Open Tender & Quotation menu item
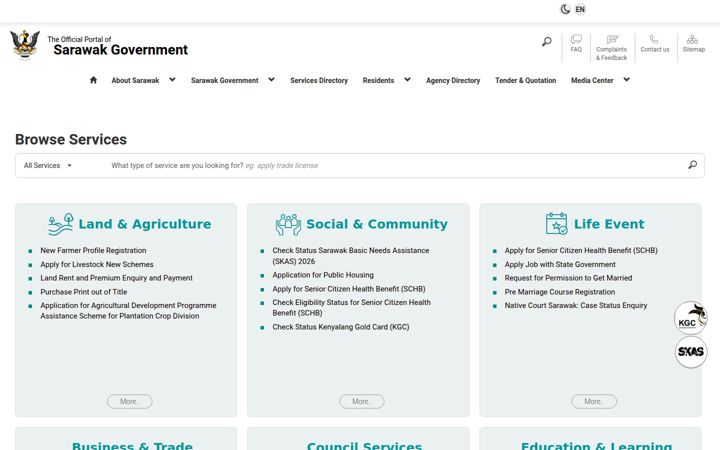 (525, 80)
